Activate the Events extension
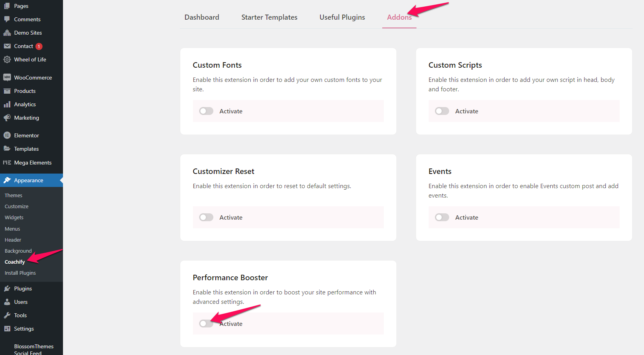Viewport: 644px width, 355px height. click(442, 217)
